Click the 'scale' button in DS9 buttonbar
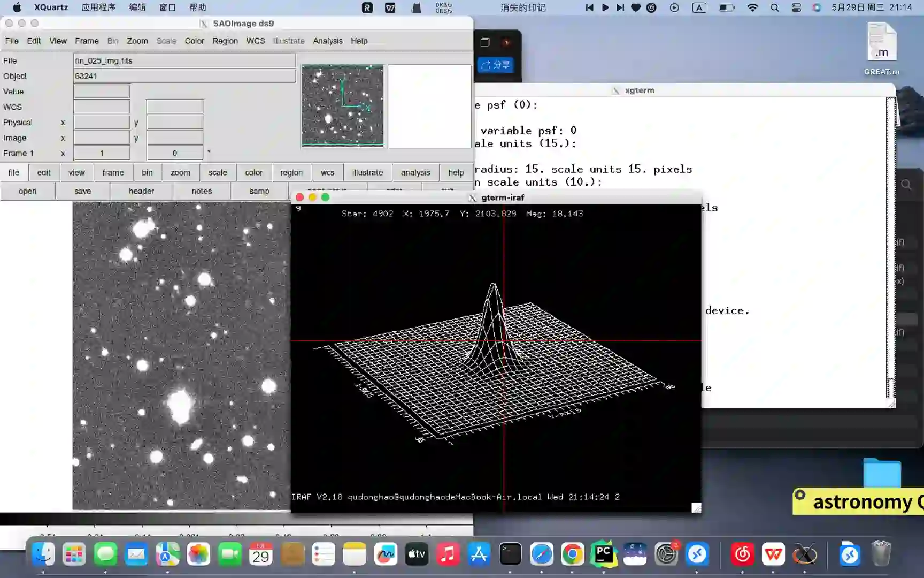924x578 pixels. coord(218,172)
